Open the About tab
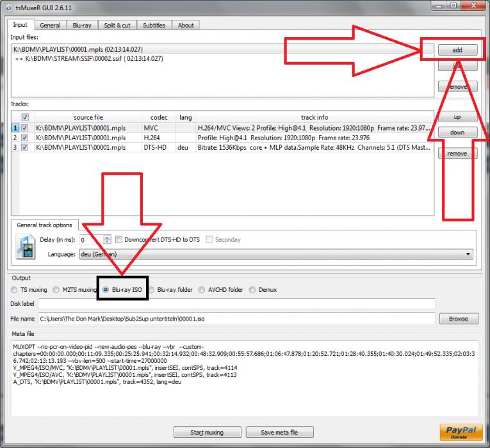Viewport: 490px width, 448px height. 186,26
